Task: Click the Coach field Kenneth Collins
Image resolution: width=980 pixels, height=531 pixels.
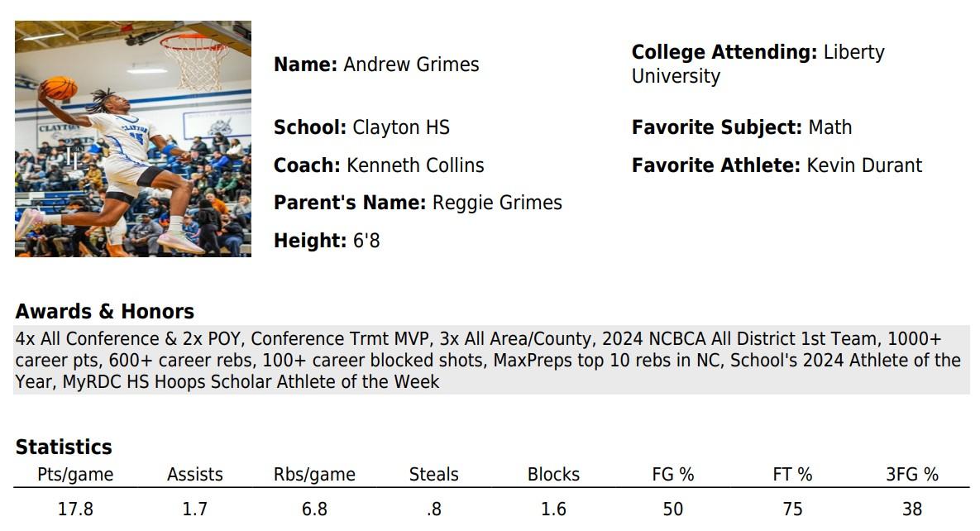Action: point(379,165)
